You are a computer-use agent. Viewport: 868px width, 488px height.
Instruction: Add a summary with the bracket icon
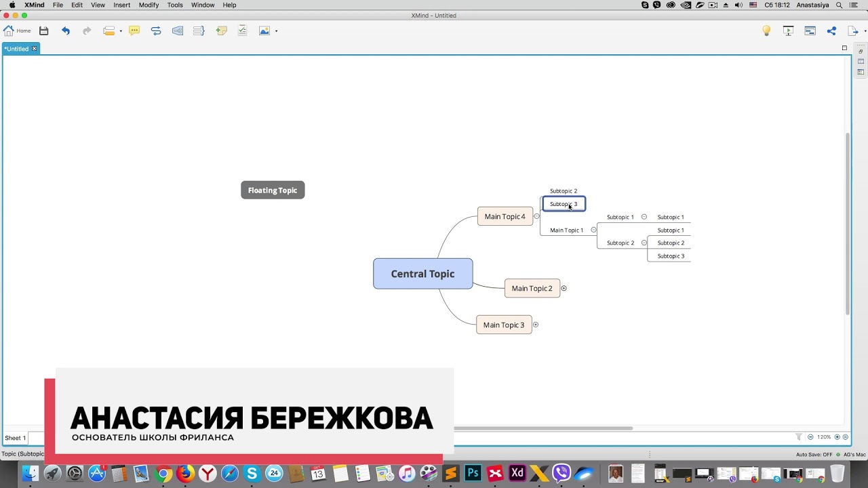(x=199, y=30)
